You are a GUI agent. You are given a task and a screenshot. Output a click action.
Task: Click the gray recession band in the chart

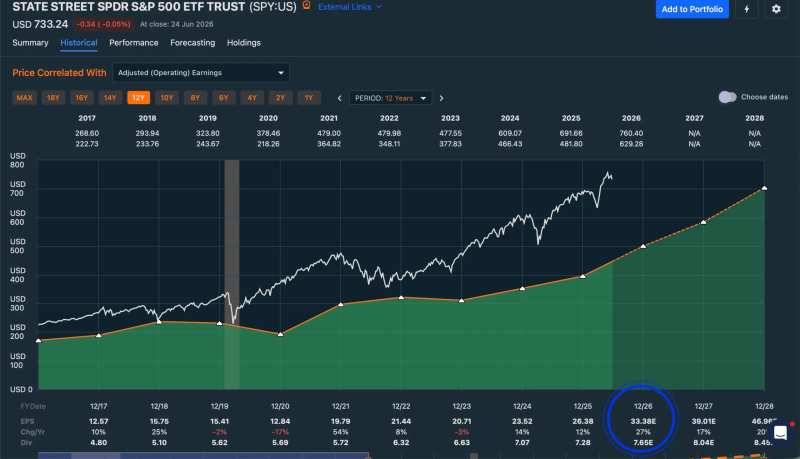pos(232,274)
